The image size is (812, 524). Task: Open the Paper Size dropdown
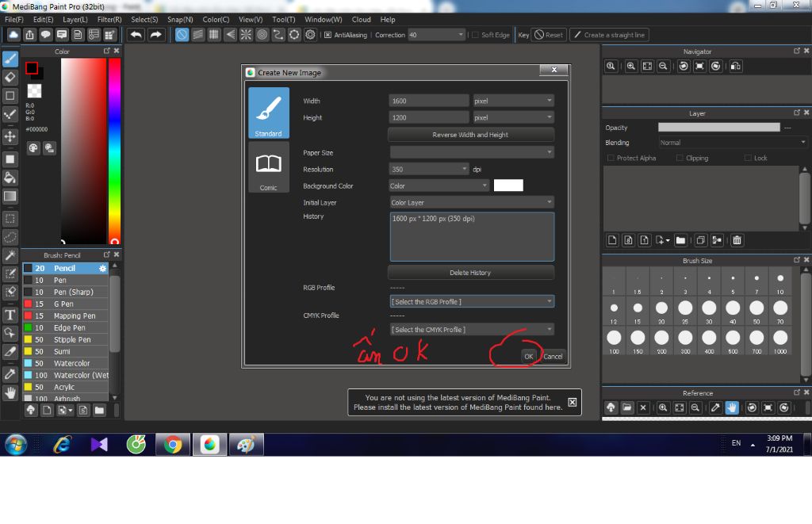(x=472, y=152)
